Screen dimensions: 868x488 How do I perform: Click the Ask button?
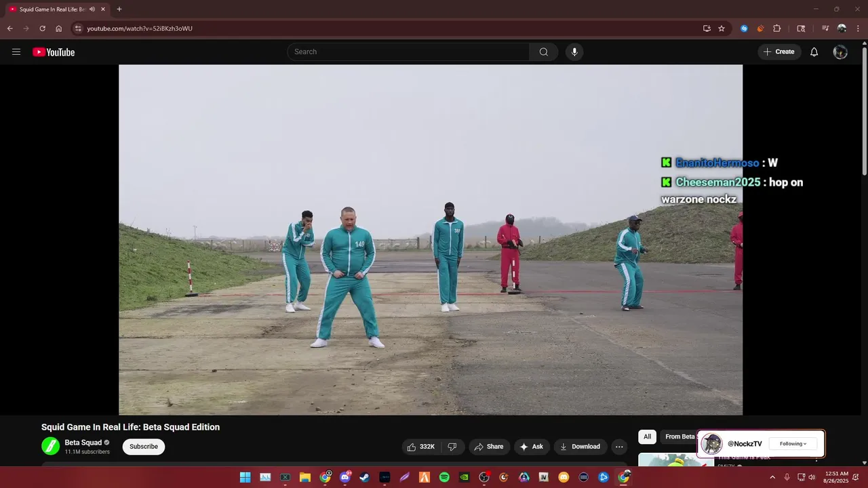coord(532,447)
